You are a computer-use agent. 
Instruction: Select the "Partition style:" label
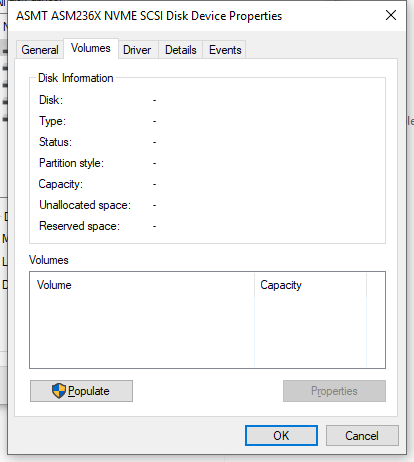(x=72, y=163)
